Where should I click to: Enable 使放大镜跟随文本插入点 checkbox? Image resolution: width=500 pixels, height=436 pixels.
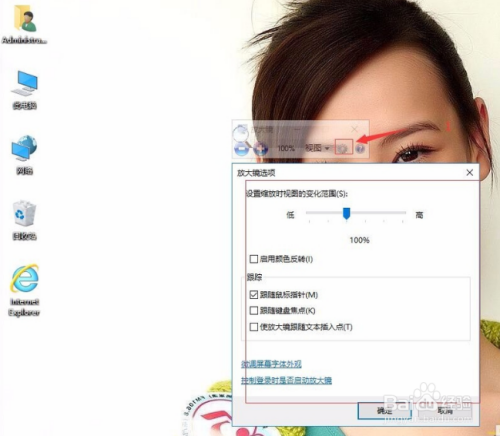[x=254, y=327]
